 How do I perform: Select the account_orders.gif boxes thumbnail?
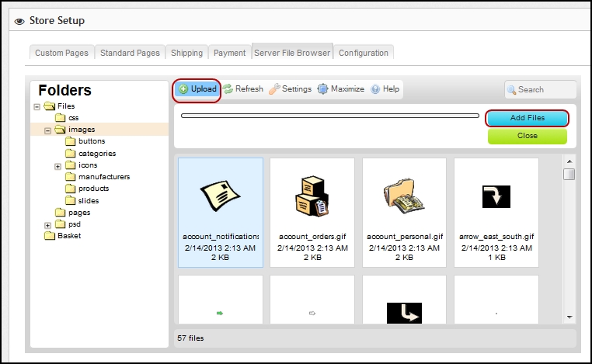coord(312,196)
